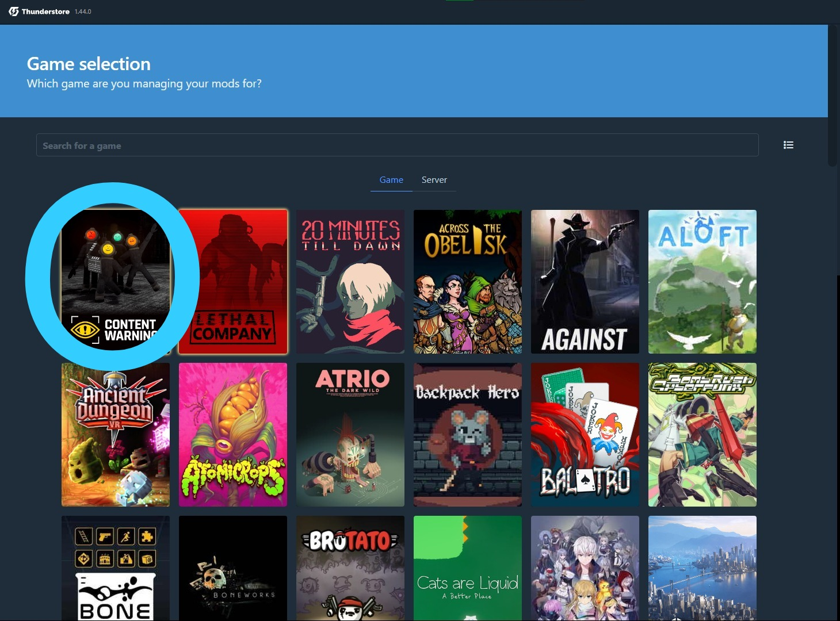This screenshot has height=621, width=840.
Task: Pick the Against game card
Action: coord(585,282)
